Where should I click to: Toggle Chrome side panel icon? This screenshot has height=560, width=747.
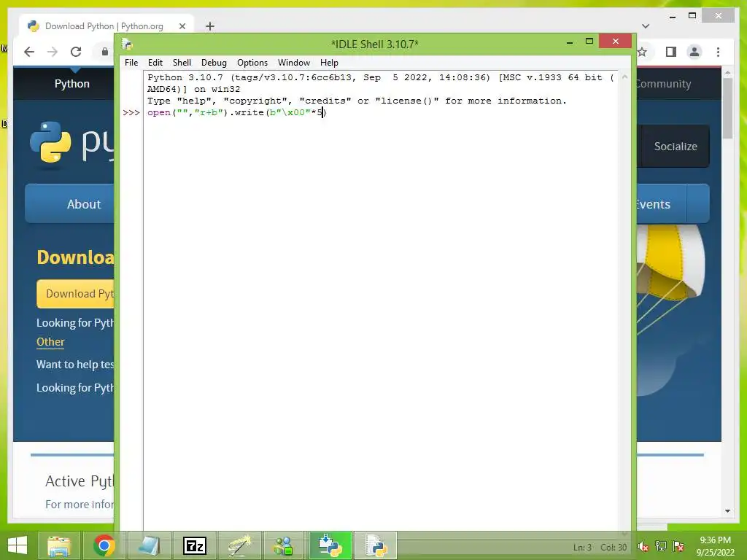tap(671, 52)
